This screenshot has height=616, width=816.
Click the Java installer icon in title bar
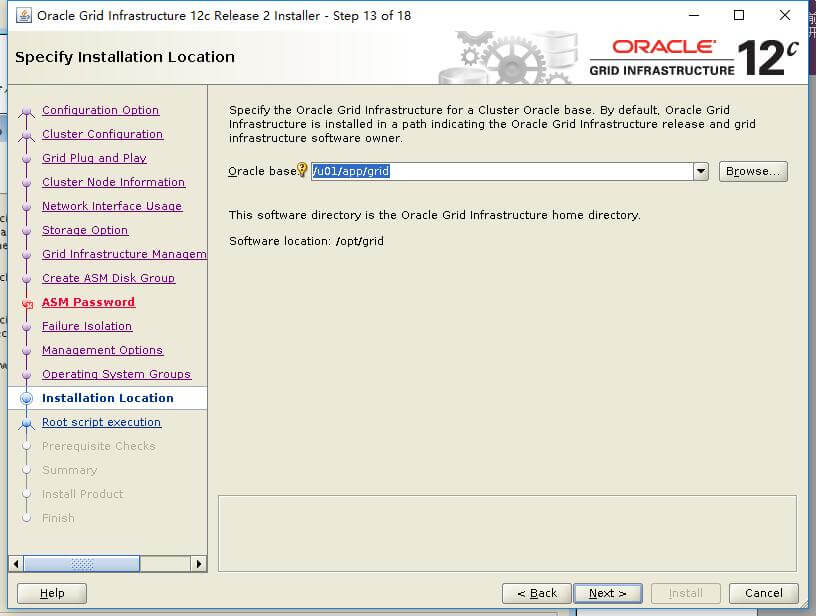click(x=23, y=16)
